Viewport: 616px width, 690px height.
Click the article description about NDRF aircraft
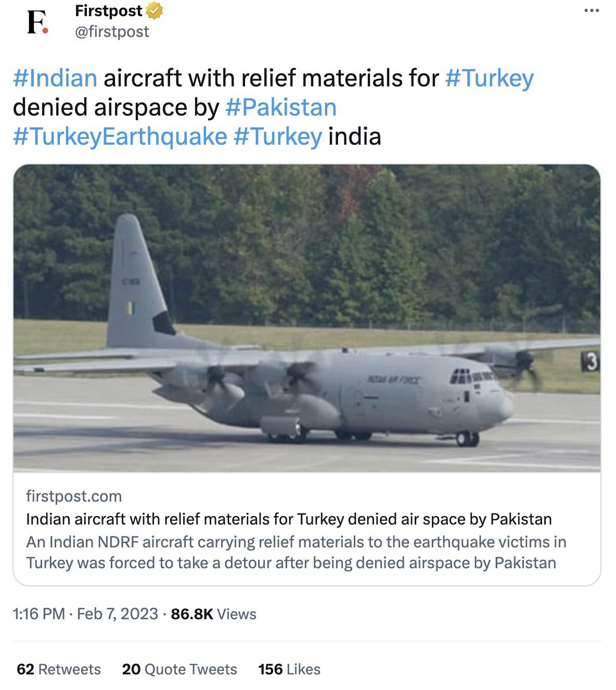pos(296,553)
